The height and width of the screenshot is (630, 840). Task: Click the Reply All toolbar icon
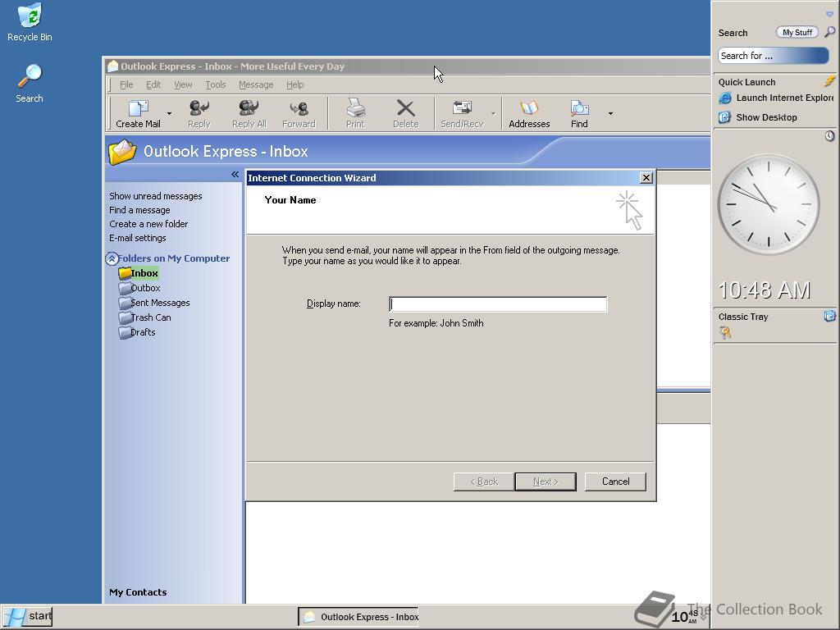pyautogui.click(x=249, y=109)
